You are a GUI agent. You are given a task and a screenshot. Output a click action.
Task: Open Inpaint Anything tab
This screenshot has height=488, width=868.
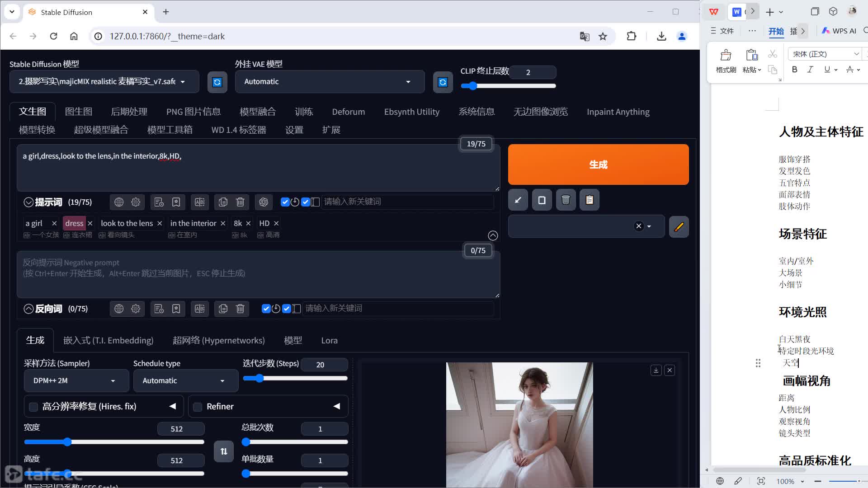[x=618, y=112]
